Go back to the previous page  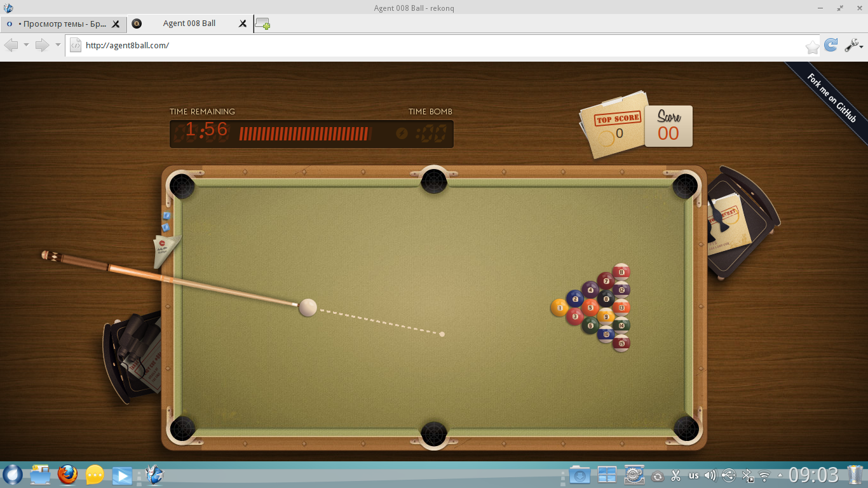[11, 45]
